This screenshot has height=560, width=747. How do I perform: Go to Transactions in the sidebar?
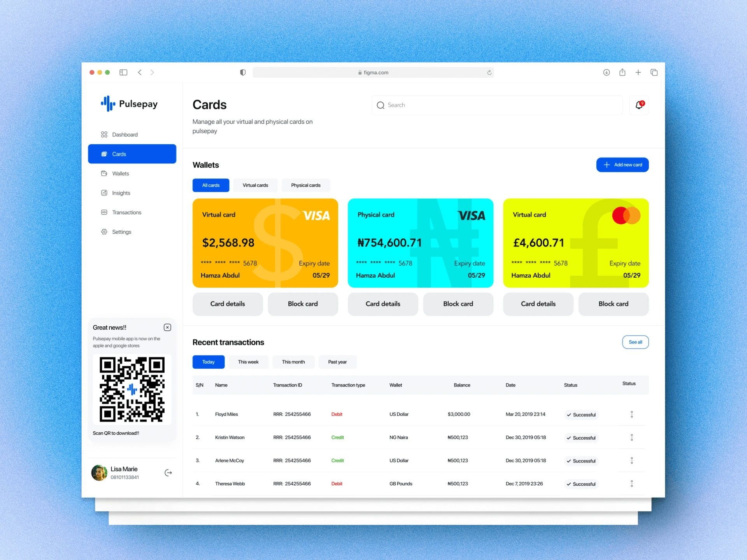132,212
